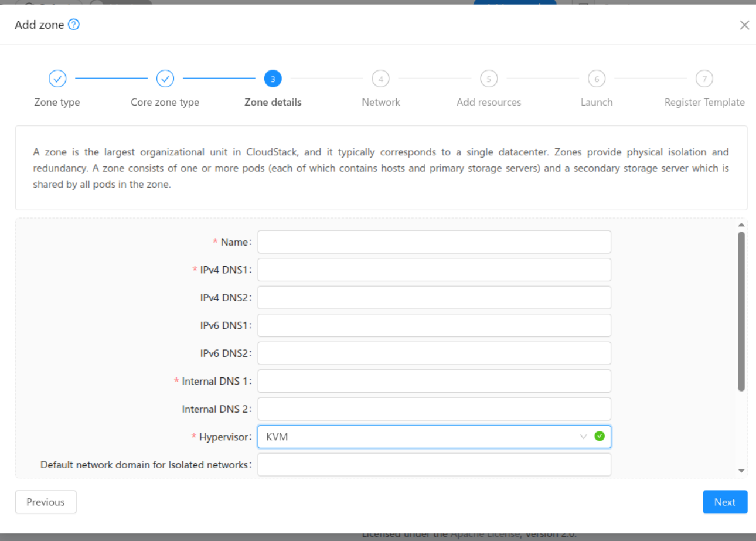Click the green validation check beside Hypervisor

(x=599, y=436)
